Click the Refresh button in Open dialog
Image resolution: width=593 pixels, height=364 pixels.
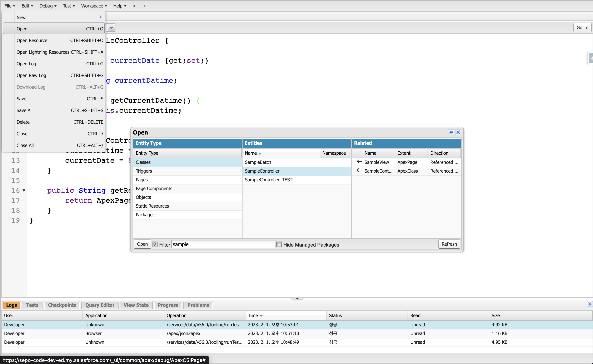[449, 244]
